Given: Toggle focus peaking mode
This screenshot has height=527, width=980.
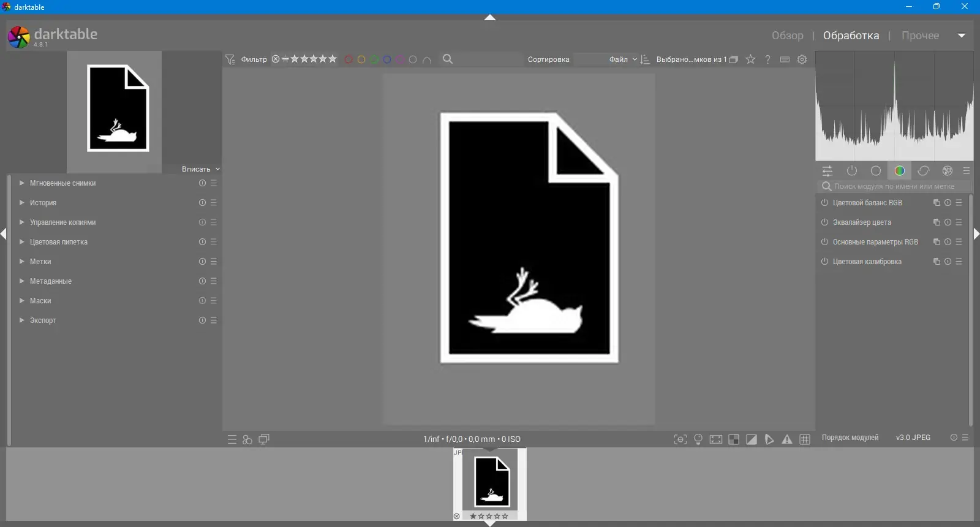Looking at the screenshot, I should [680, 439].
